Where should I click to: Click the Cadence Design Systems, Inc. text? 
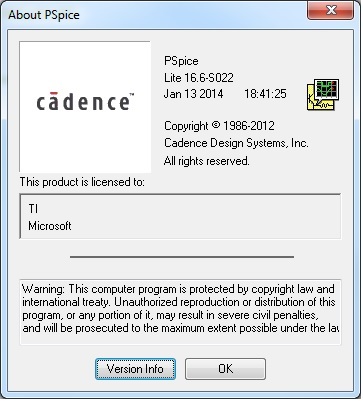coord(236,143)
